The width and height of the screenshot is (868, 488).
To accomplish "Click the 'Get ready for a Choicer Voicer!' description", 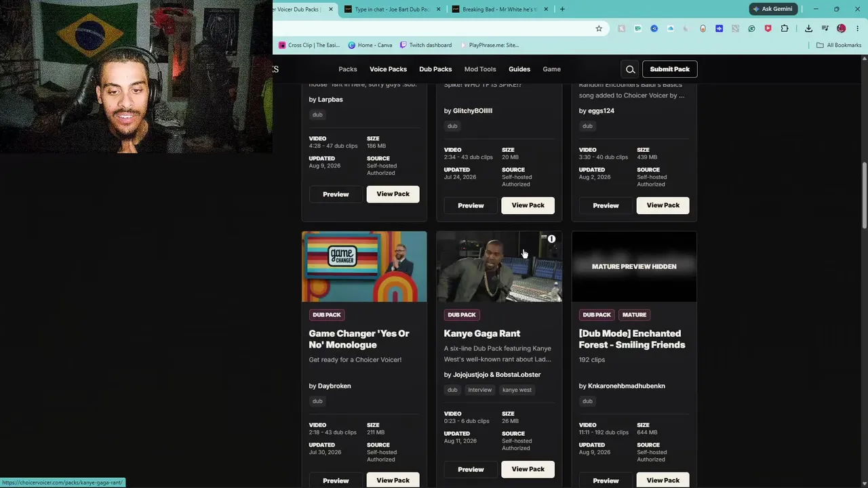I will click(x=355, y=360).
